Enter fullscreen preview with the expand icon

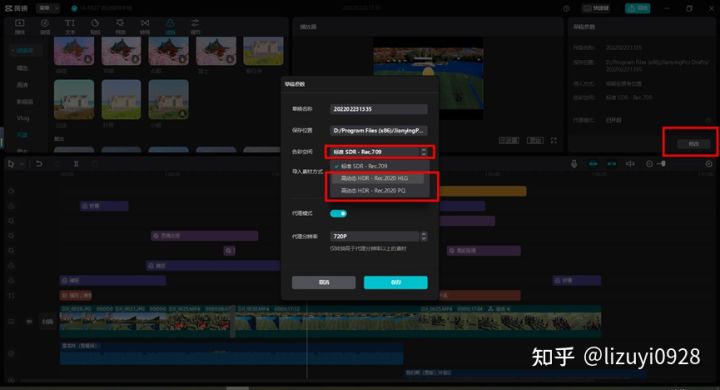554,140
